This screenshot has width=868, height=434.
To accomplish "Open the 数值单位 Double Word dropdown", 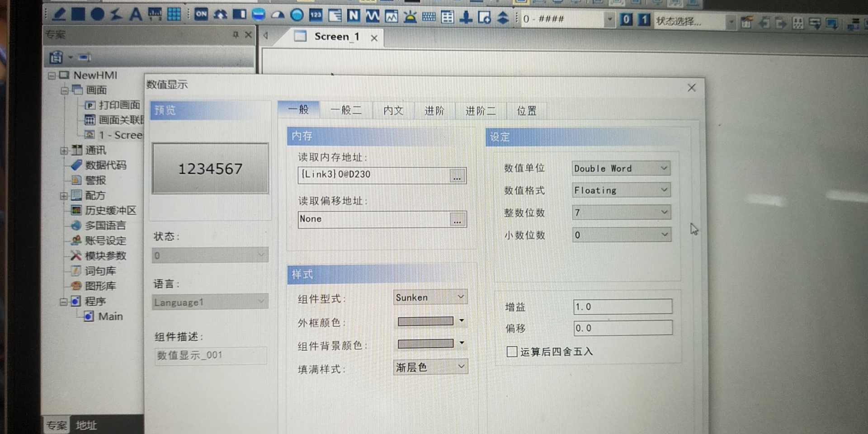I will pos(621,169).
